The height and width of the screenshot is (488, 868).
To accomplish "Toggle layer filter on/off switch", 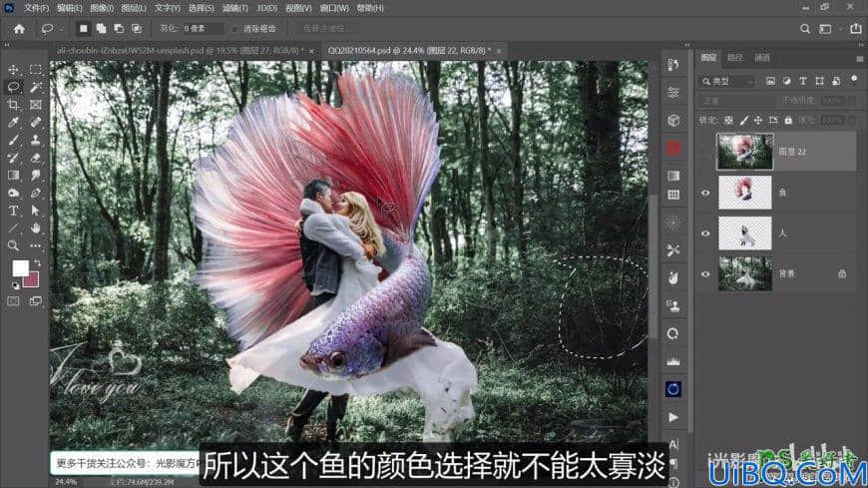I will pyautogui.click(x=855, y=80).
